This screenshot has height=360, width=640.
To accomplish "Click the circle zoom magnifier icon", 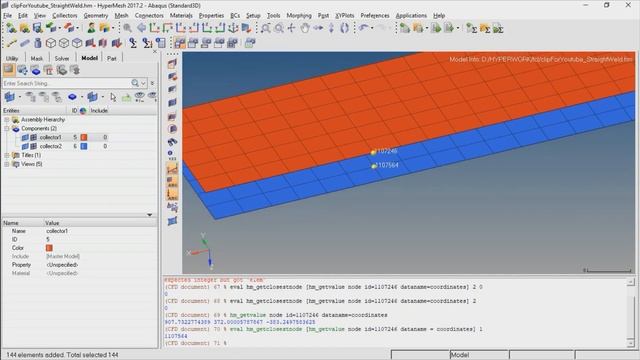I will (x=279, y=28).
